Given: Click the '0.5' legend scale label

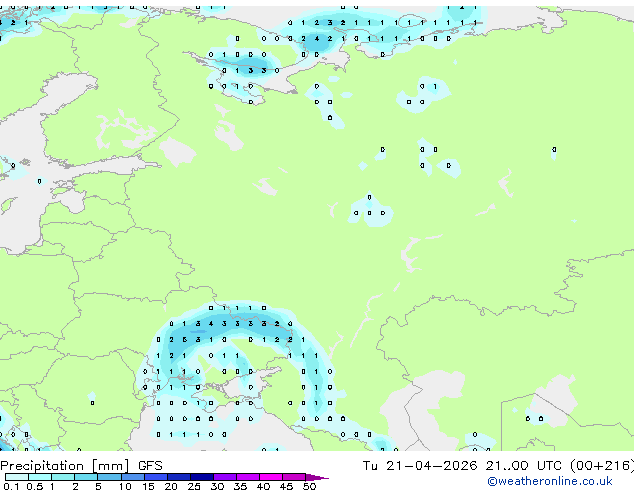Looking at the screenshot, I should click(34, 486).
